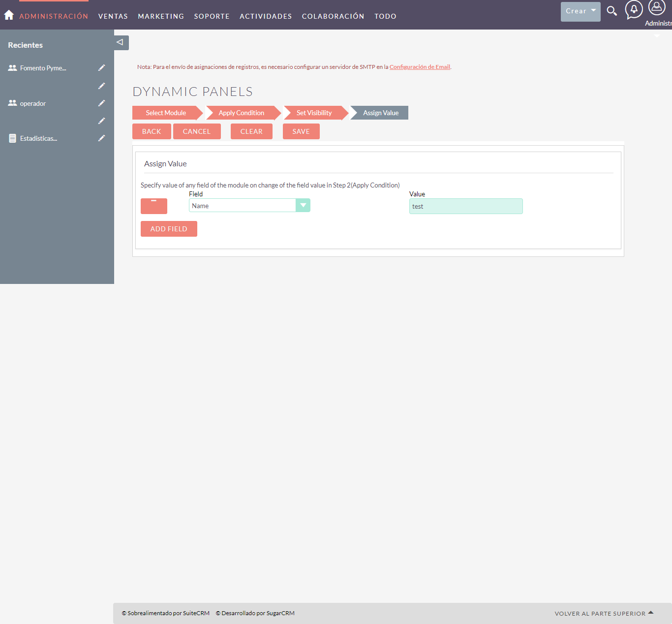Viewport: 672px width, 624px height.
Task: Expand the Field dropdown arrow
Action: click(303, 205)
